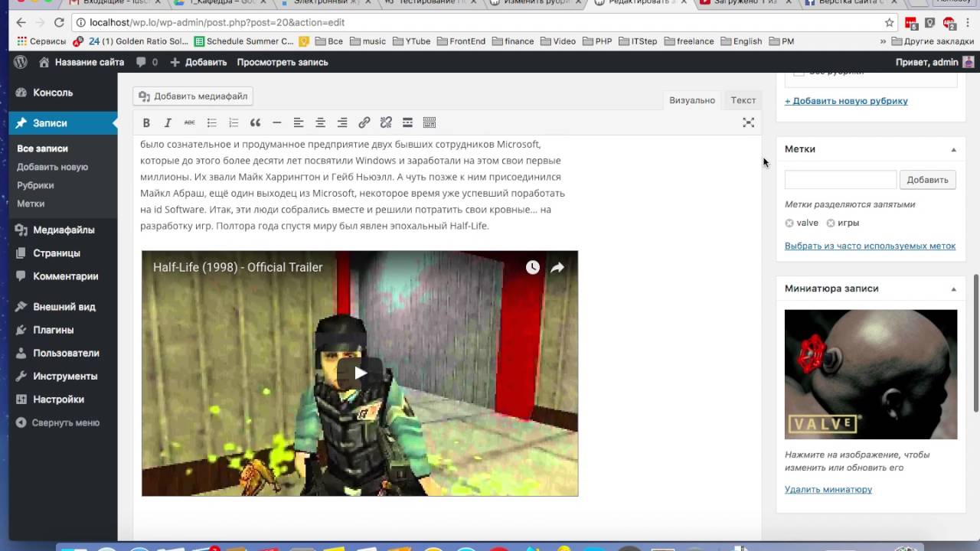Open the FrontEnd bookmarks folder
This screenshot has width=980, height=551.
[x=461, y=41]
